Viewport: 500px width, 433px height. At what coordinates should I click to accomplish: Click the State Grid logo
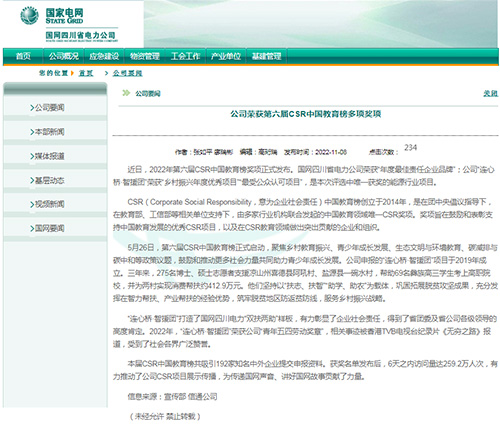click(52, 16)
